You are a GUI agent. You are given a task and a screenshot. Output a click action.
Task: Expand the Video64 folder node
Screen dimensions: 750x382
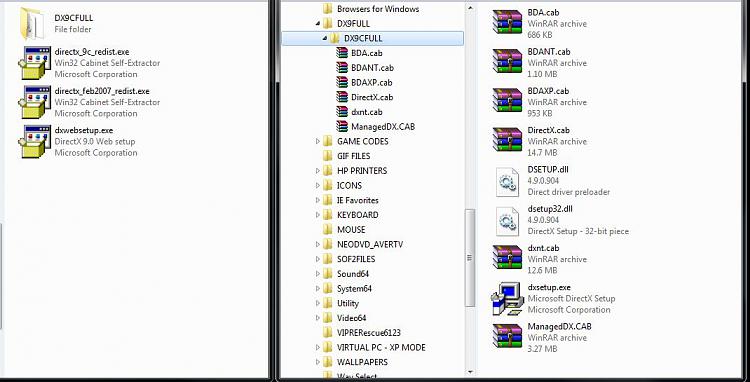(318, 318)
